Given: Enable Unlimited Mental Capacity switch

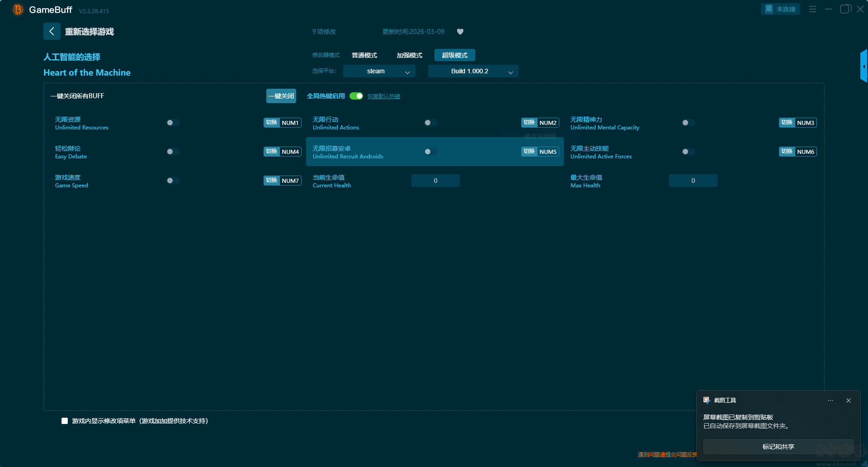Looking at the screenshot, I should point(688,123).
